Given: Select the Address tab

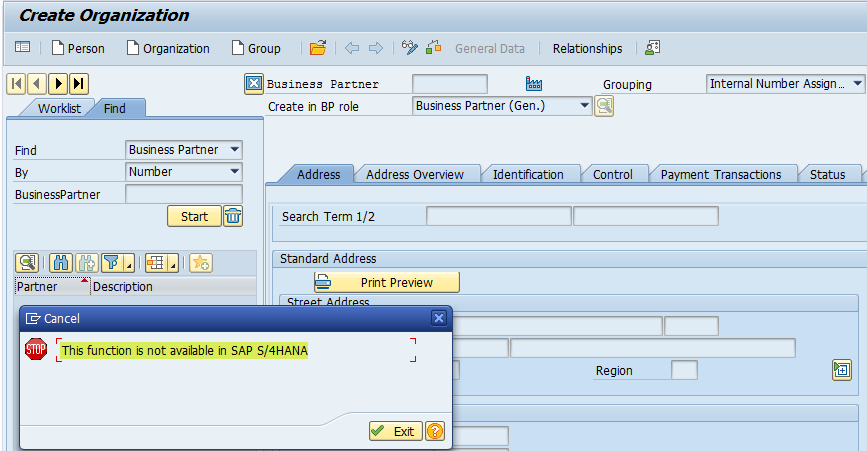Looking at the screenshot, I should pyautogui.click(x=318, y=175).
